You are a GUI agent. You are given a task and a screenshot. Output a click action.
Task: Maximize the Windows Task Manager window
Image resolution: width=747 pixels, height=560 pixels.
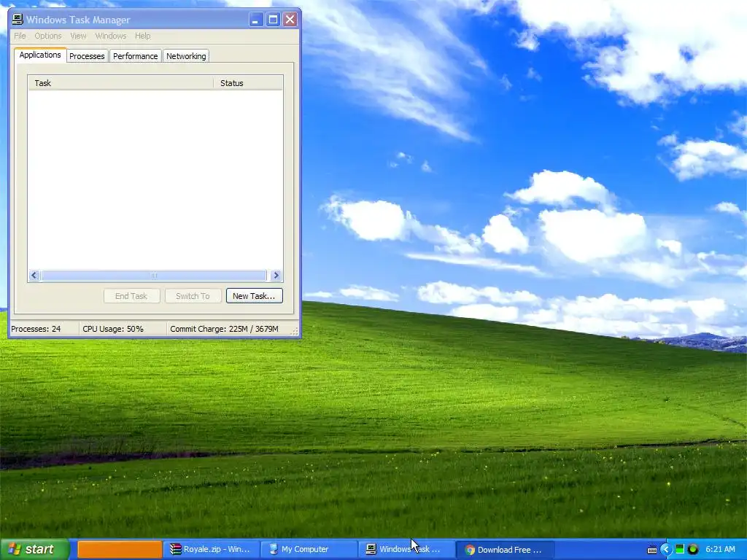coord(273,20)
